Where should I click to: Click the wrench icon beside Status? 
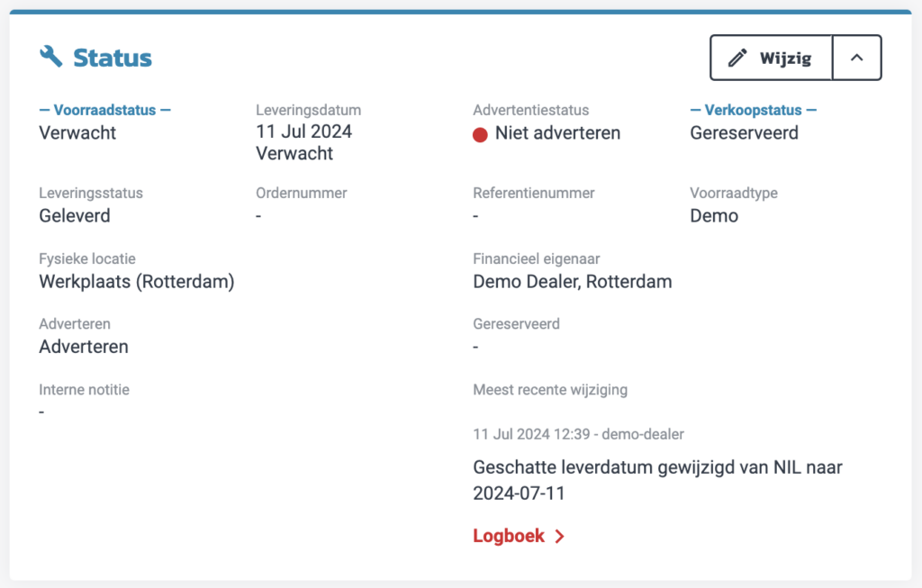(51, 57)
